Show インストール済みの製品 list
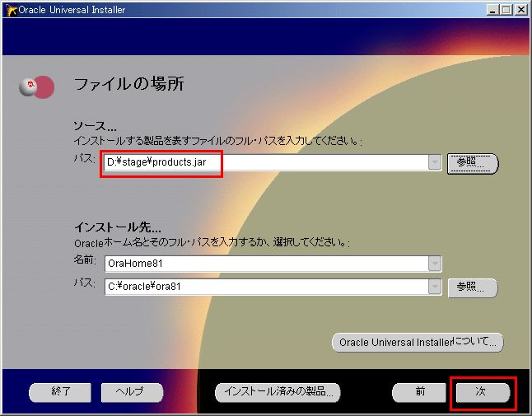 277,392
